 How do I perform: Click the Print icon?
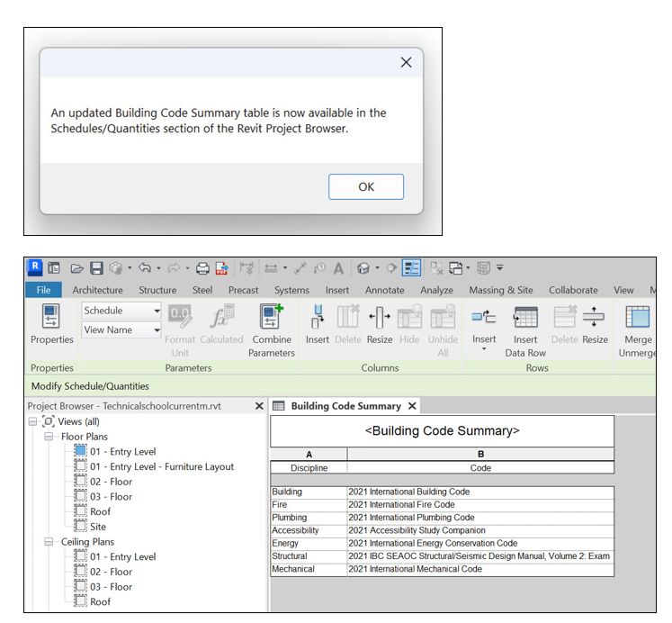tap(202, 268)
